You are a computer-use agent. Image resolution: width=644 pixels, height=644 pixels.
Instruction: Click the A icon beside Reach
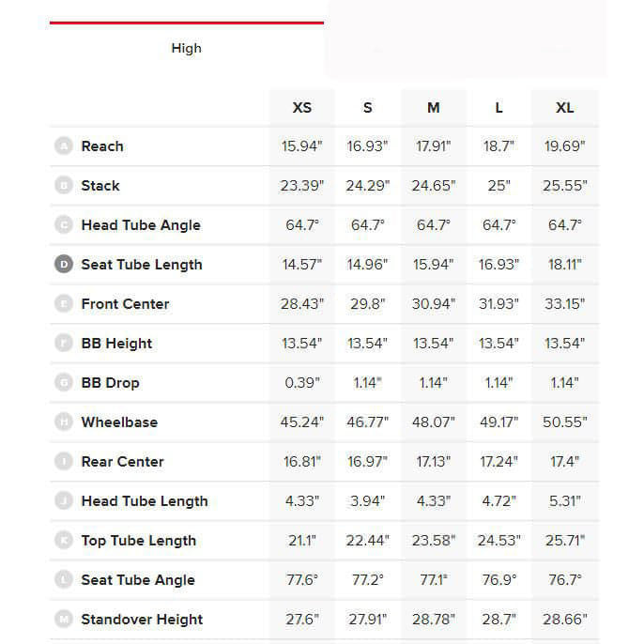[64, 146]
